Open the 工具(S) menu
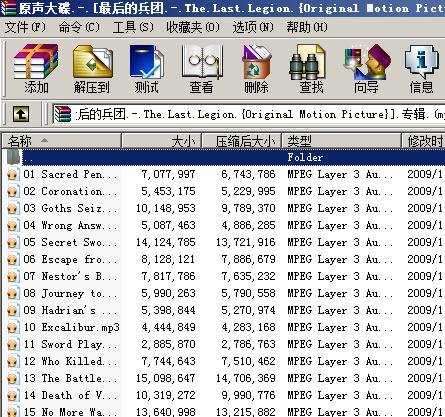Viewport: 445px width, 417px height. coord(133,27)
